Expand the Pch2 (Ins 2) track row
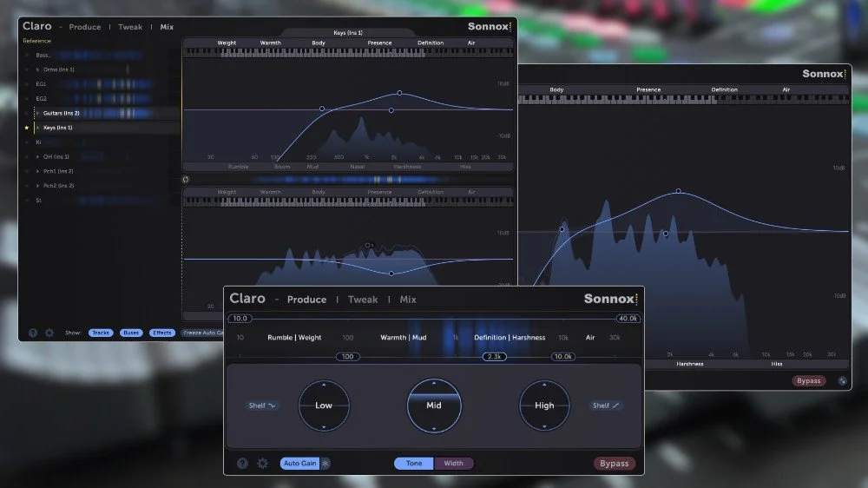868x488 pixels. [x=37, y=186]
